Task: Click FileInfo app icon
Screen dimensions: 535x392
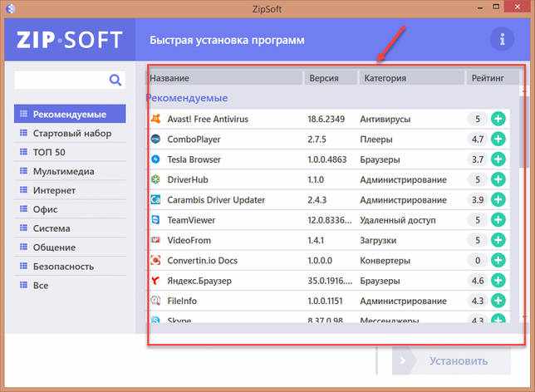Action: pyautogui.click(x=155, y=300)
